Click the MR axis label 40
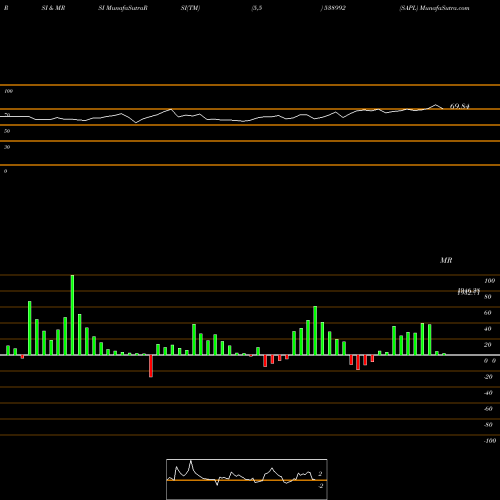The width and height of the screenshot is (500, 500). [488, 329]
